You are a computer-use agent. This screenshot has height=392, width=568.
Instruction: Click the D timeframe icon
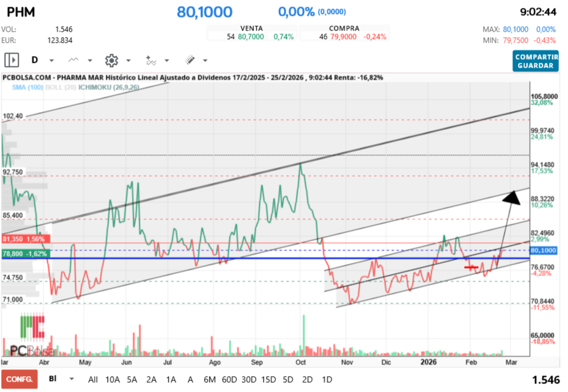tap(35, 60)
